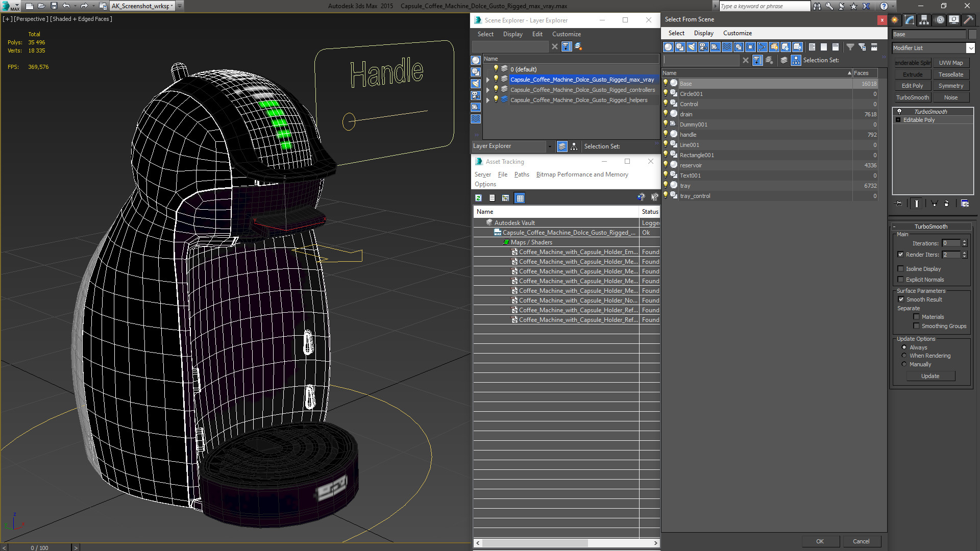
Task: Toggle Display Helpers filter in Select From Scene
Action: coord(715,47)
